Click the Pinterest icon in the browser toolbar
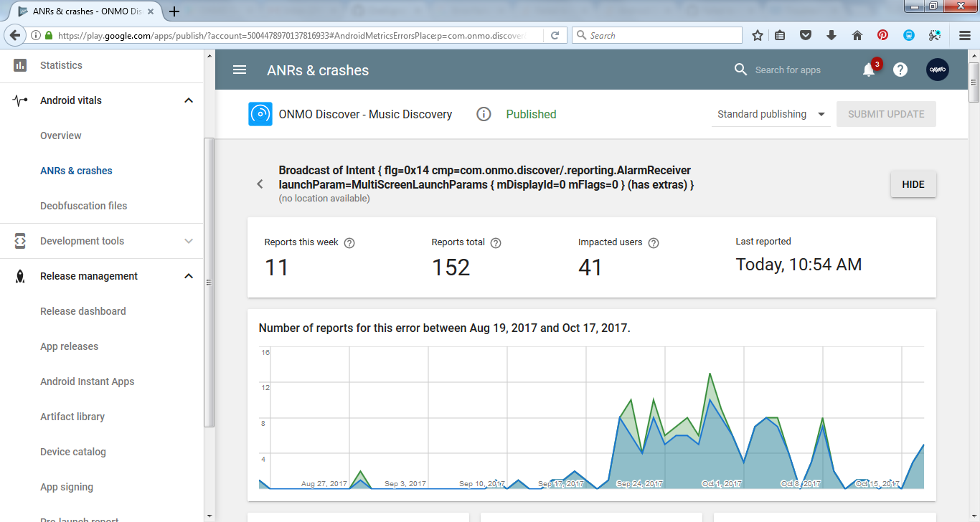This screenshot has width=980, height=522. tap(882, 34)
